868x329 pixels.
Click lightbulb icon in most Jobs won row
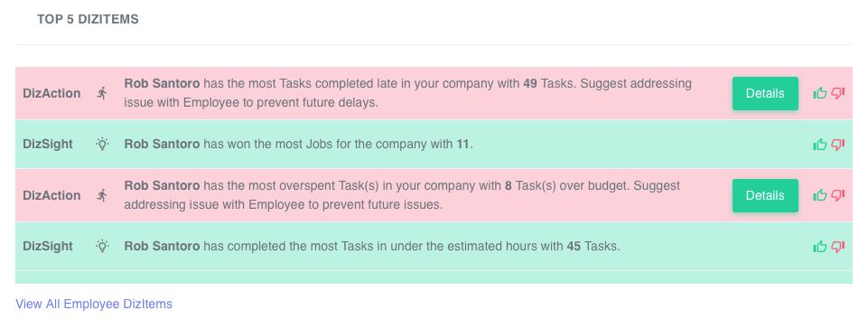pyautogui.click(x=102, y=144)
